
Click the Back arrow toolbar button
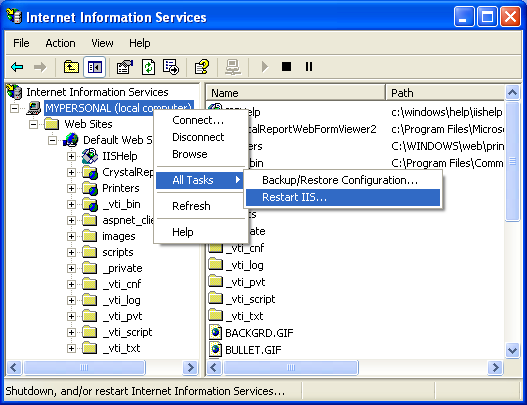[x=17, y=67]
